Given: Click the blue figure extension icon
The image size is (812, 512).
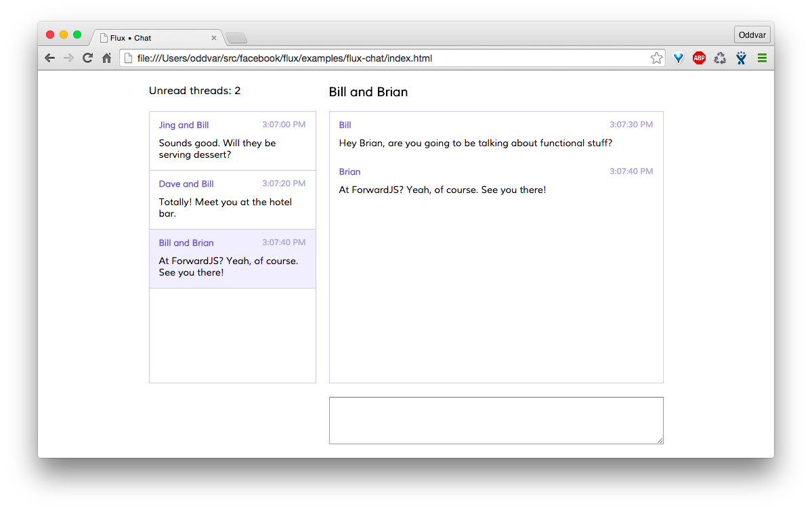Looking at the screenshot, I should point(741,58).
